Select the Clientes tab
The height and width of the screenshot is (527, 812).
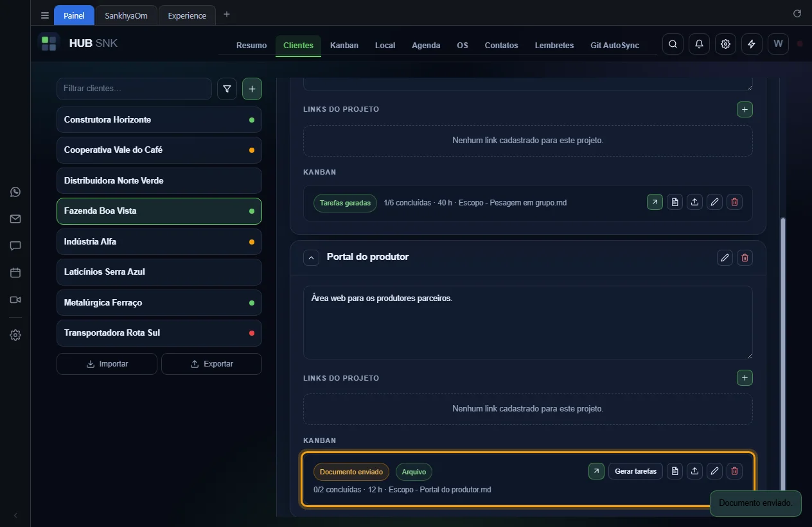coord(298,46)
